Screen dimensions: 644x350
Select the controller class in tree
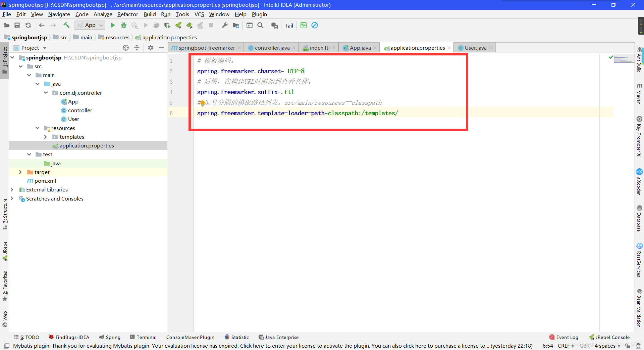[x=80, y=110]
